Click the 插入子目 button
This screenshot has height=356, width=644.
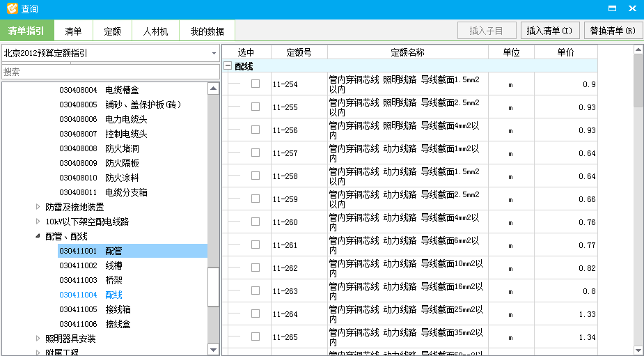[487, 31]
